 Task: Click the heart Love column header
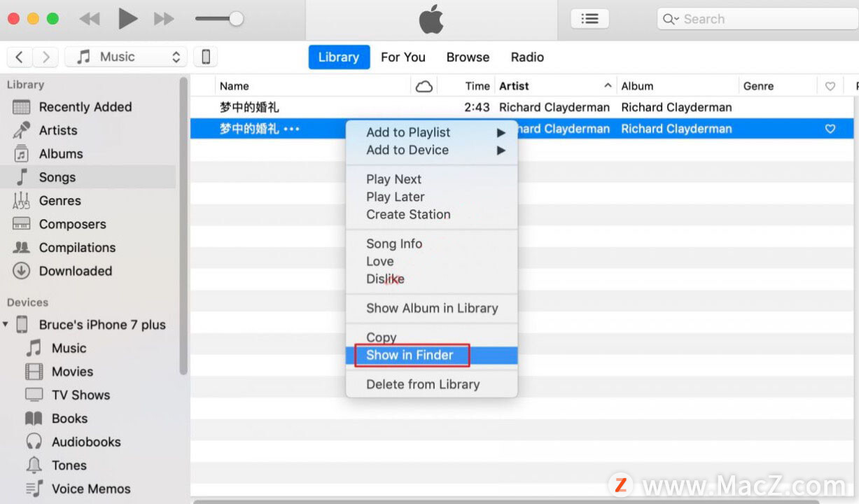point(830,86)
